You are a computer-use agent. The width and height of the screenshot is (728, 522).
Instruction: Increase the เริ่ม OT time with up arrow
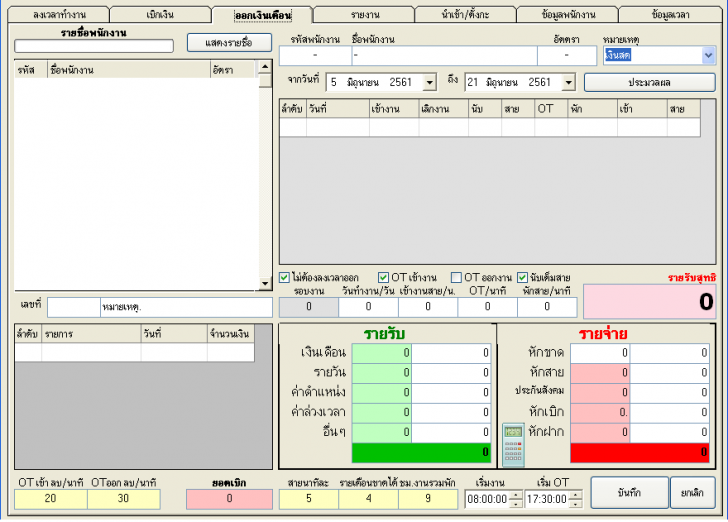[576, 495]
